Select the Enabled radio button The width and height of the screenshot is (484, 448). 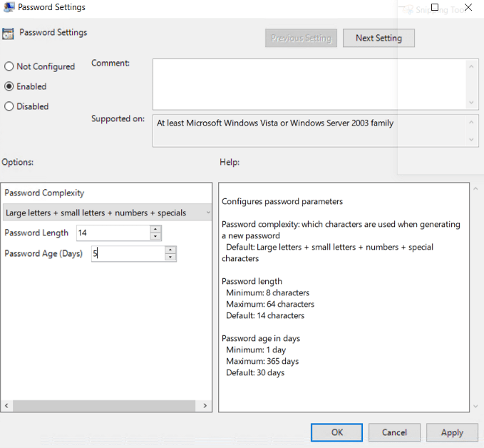click(9, 86)
